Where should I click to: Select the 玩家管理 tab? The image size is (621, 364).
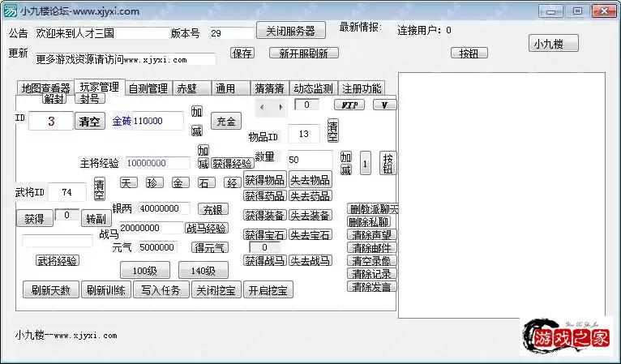100,87
